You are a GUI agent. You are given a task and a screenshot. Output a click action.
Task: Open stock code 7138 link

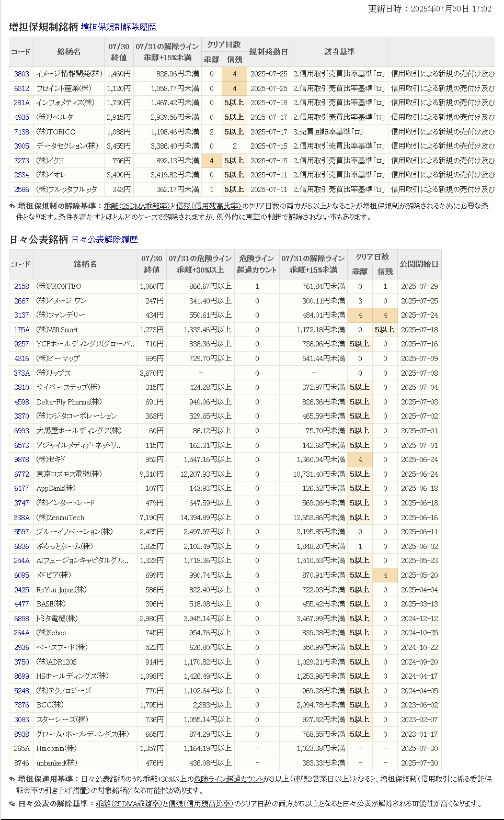pos(21,132)
